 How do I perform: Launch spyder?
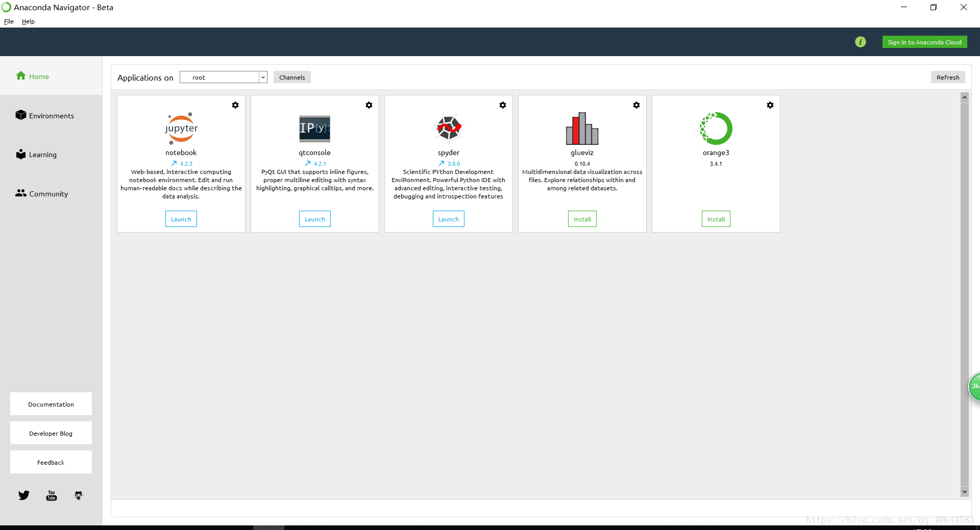pyautogui.click(x=449, y=219)
